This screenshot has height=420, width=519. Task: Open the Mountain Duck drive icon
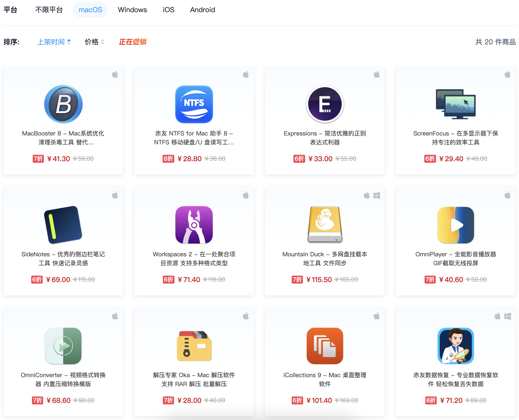(325, 224)
